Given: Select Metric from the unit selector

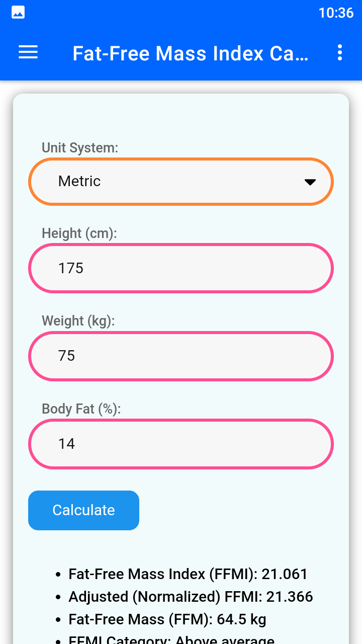Looking at the screenshot, I should [181, 181].
